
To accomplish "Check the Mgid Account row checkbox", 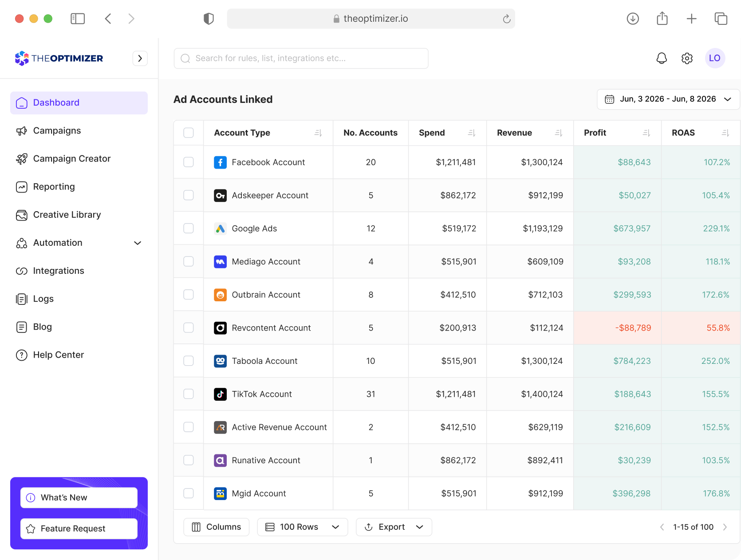I will tap(189, 493).
